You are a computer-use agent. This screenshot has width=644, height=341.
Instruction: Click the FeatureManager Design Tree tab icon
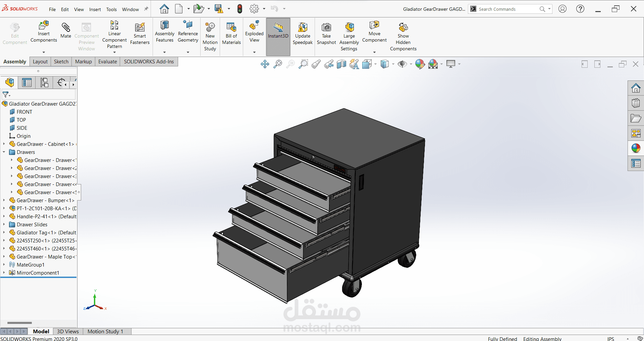click(9, 82)
